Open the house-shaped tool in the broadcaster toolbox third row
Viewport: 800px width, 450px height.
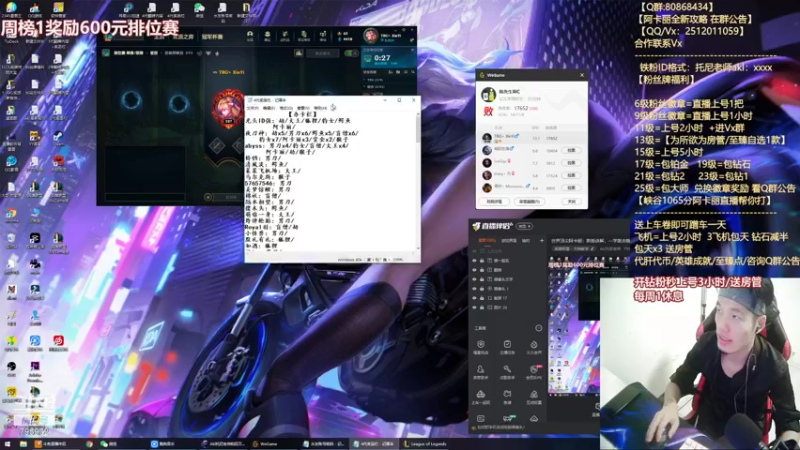(x=534, y=394)
